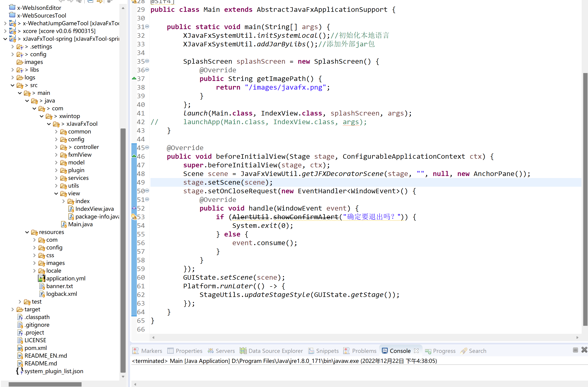This screenshot has height=387, width=588.
Task: Collapse the src folder
Action: pos(13,85)
